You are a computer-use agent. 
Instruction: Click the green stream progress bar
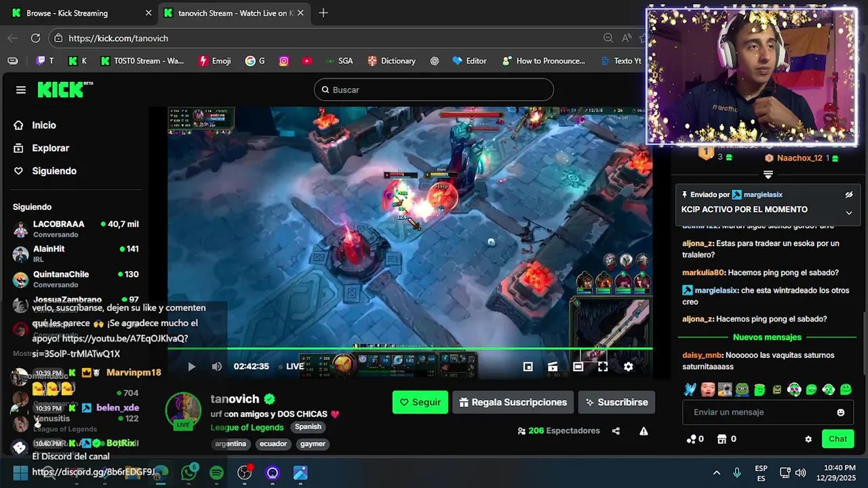point(410,349)
